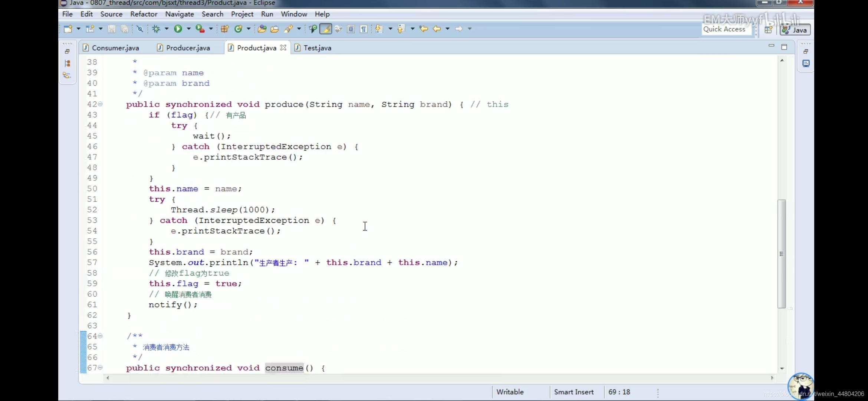
Task: Switch to the Consumer.java tab
Action: [x=115, y=48]
